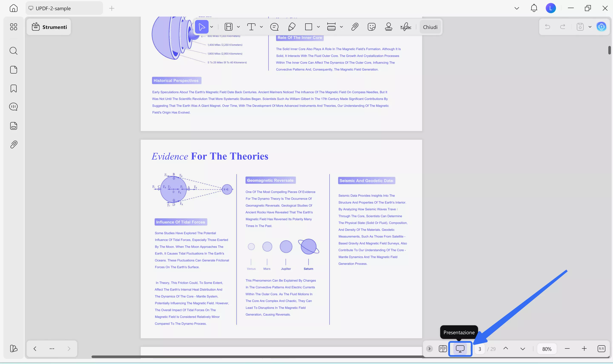Select the stamp tool
This screenshot has height=364, width=613.
pyautogui.click(x=388, y=27)
